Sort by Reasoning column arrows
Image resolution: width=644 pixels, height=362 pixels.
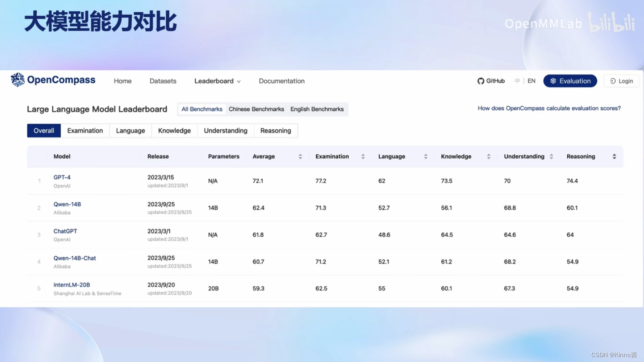pyautogui.click(x=614, y=157)
